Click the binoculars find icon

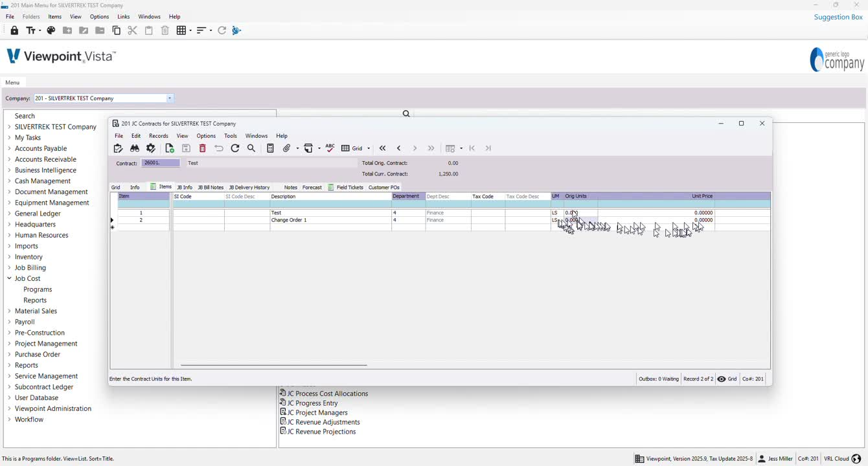coord(135,148)
